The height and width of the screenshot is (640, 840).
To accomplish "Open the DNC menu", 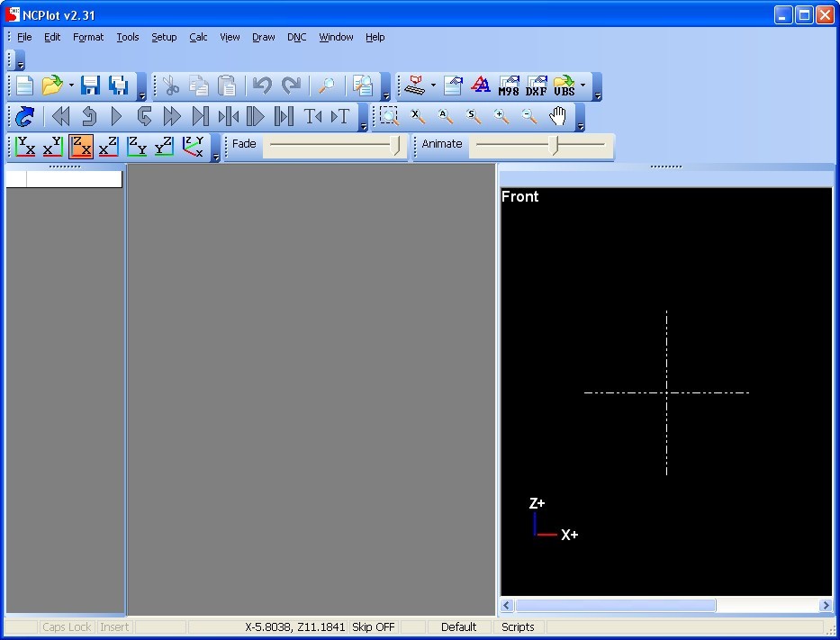I will (x=296, y=37).
